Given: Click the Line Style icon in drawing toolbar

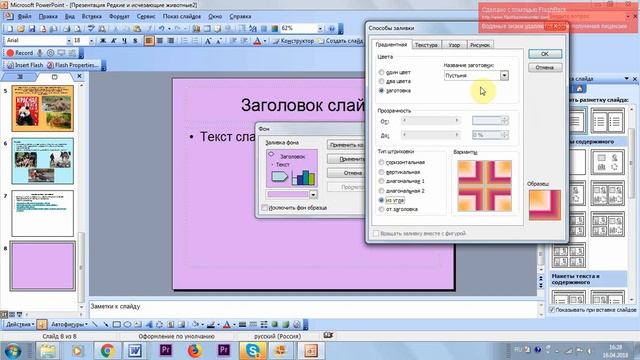Looking at the screenshot, I should point(242,324).
